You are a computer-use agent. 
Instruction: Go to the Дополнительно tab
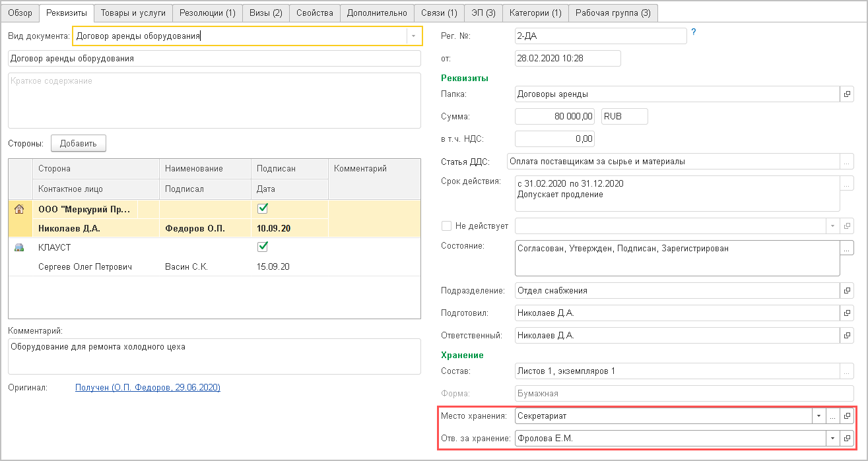(x=377, y=13)
